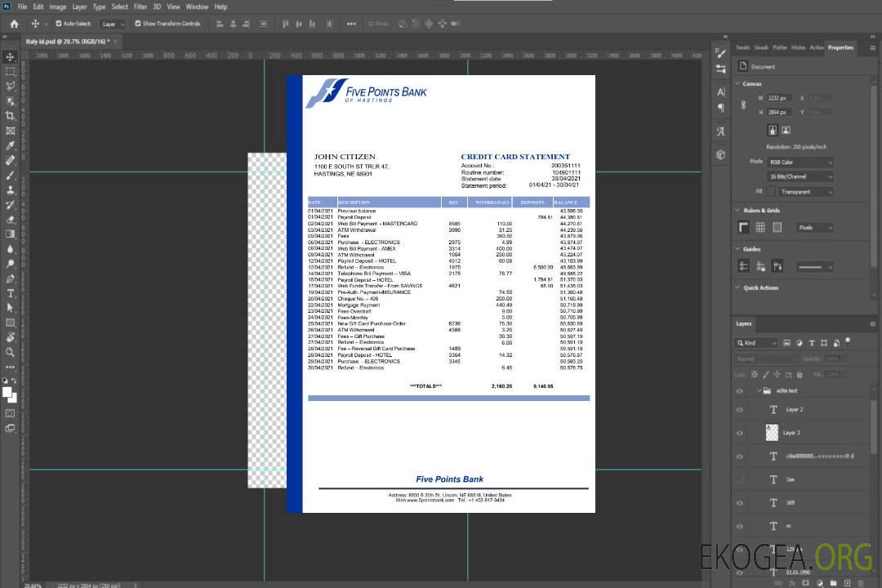Toggle the grid icon under Rulers & Grids

[760, 227]
